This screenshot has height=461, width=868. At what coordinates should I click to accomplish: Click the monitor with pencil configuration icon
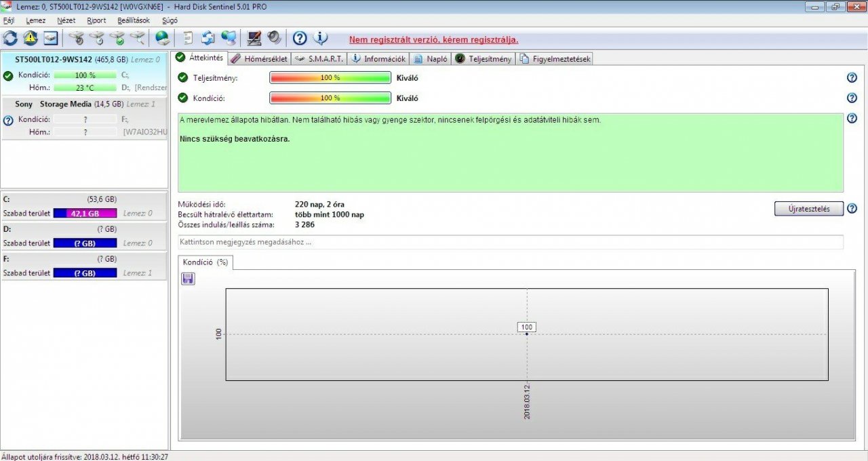[x=254, y=38]
